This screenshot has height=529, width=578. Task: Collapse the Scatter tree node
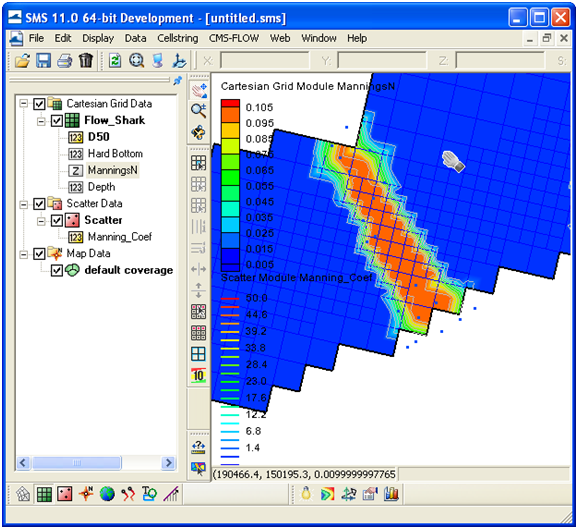pos(41,220)
